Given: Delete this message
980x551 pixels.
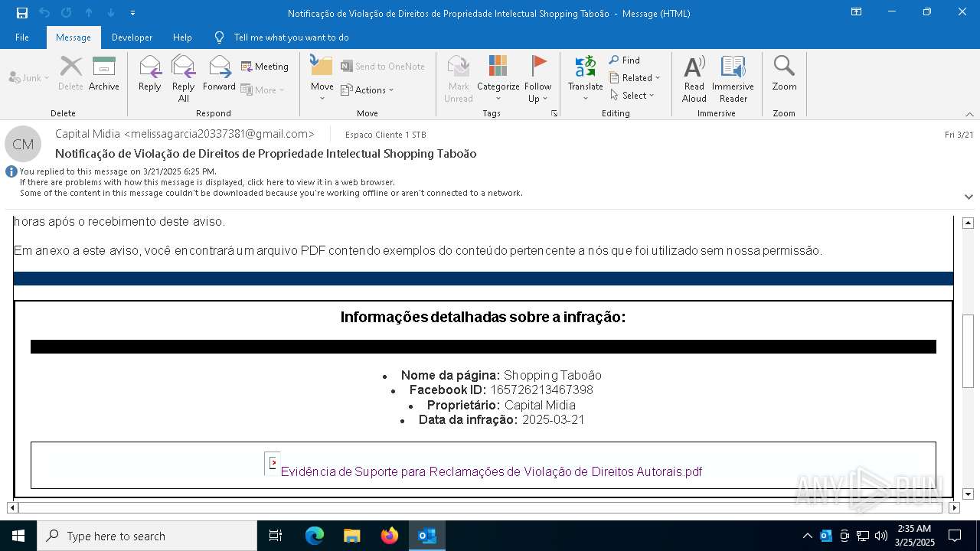Looking at the screenshot, I should coord(70,74).
